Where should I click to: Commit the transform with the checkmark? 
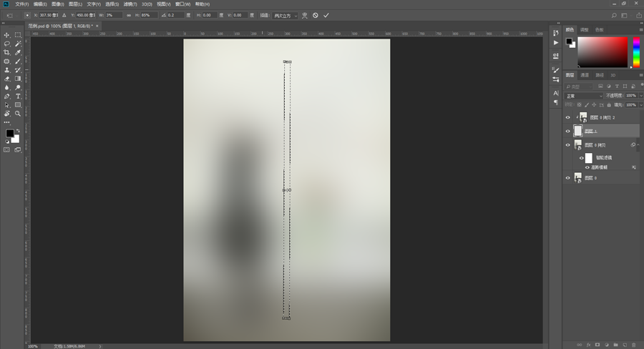pyautogui.click(x=326, y=15)
